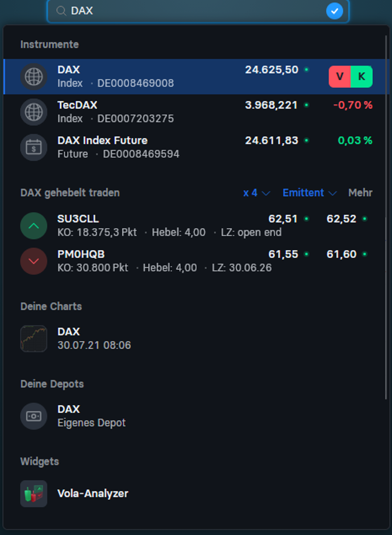
Task: Click the DAX name under Deine Depots
Action: click(69, 409)
